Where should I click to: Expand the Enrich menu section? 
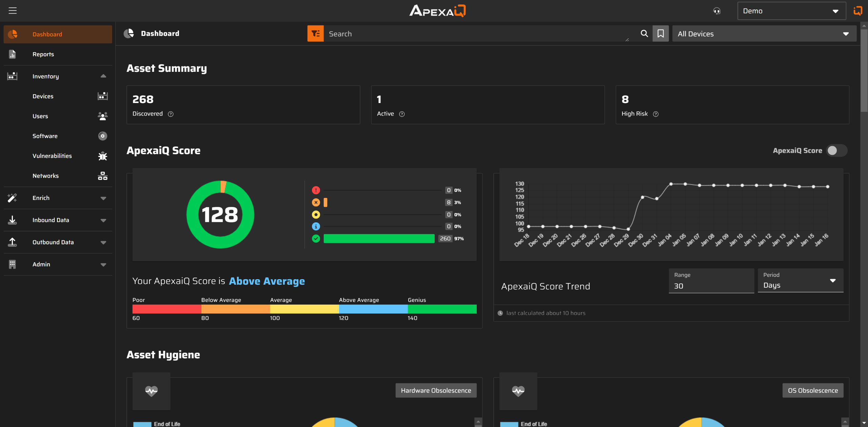coord(103,198)
